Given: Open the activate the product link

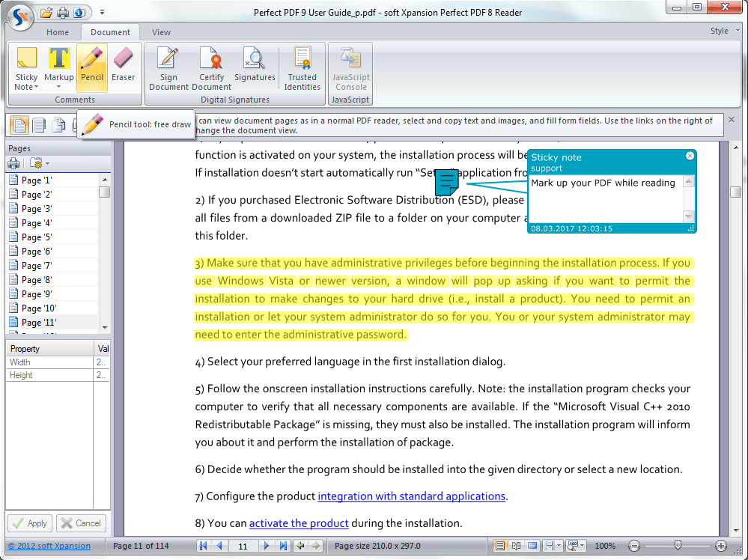Looking at the screenshot, I should tap(299, 523).
